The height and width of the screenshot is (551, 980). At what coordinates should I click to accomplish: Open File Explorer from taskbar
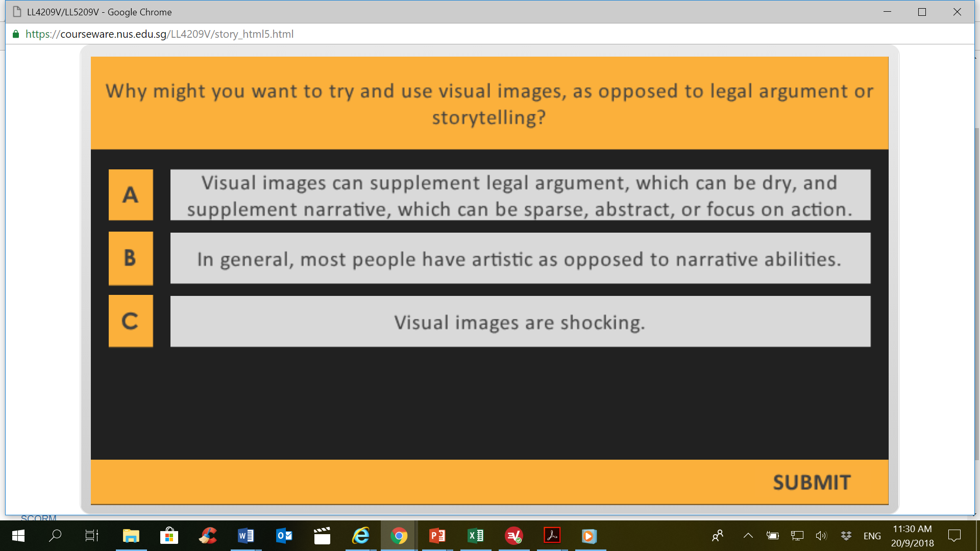pyautogui.click(x=131, y=536)
